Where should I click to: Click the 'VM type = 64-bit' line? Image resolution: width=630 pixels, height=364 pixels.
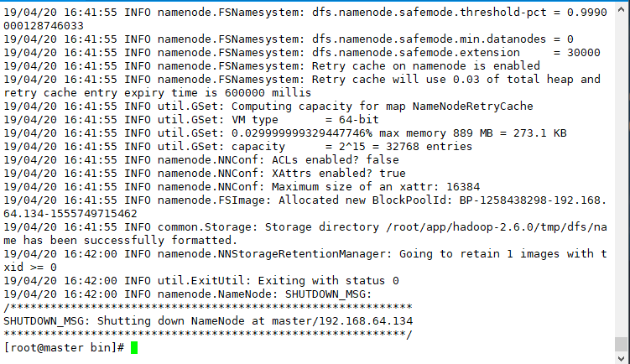coord(191,120)
